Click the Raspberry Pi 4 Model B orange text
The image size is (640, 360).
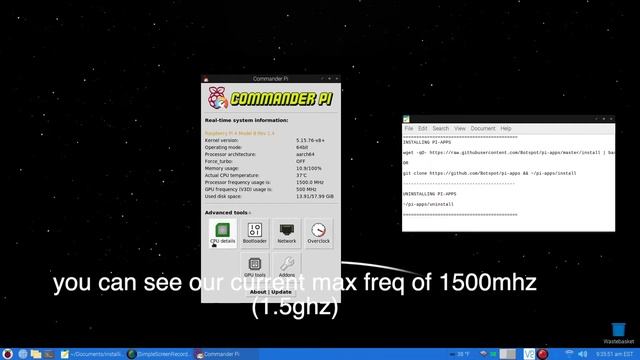240,133
